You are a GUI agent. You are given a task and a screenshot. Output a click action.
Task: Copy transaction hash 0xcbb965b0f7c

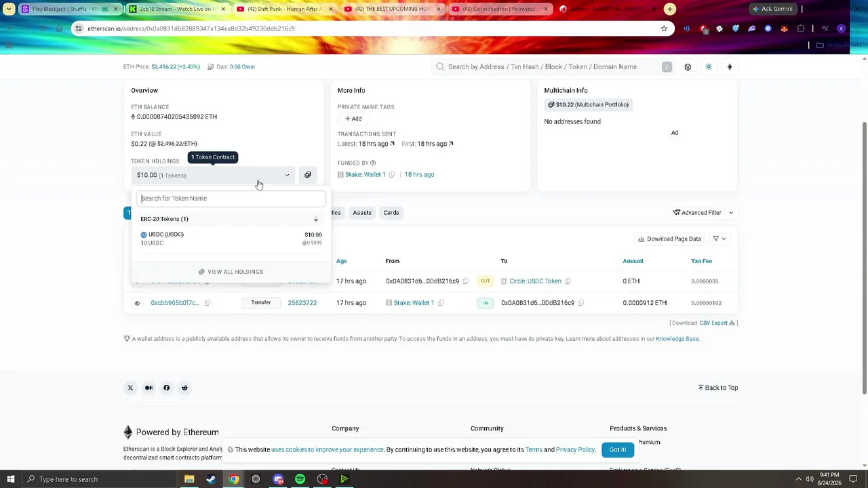208,303
